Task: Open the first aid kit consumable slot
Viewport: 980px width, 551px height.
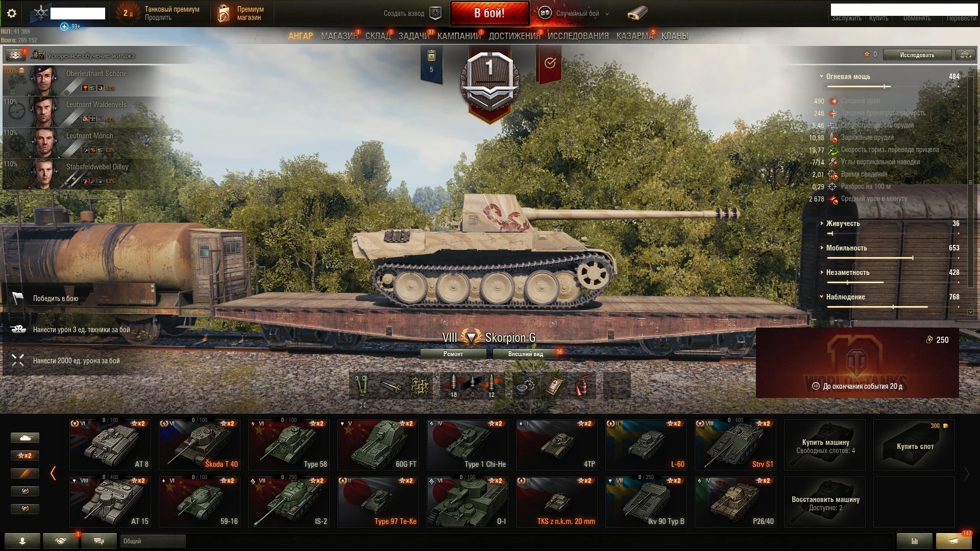Action: coord(553,385)
